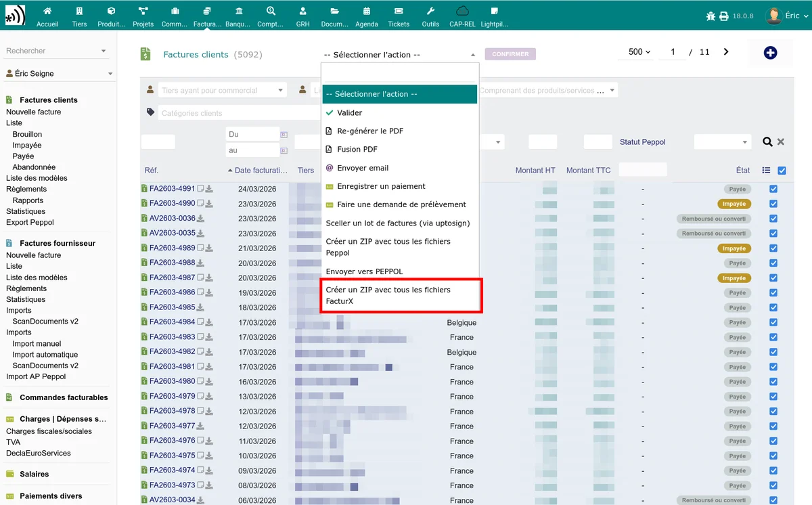Open the Commerce briefcase icon
Viewport: 812px width, 505px height.
pyautogui.click(x=175, y=12)
